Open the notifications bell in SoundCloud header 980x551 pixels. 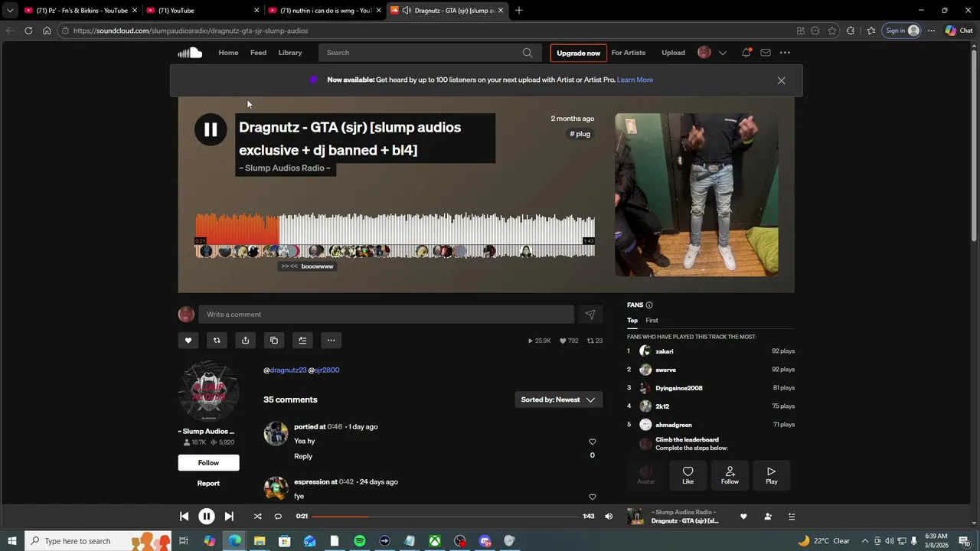pos(746,53)
